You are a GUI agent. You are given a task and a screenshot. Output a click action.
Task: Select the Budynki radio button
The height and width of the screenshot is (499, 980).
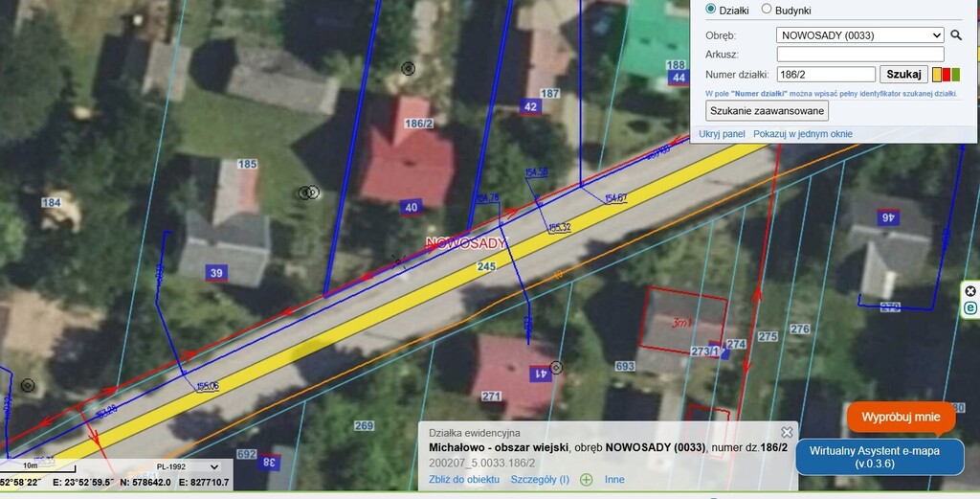pyautogui.click(x=767, y=10)
